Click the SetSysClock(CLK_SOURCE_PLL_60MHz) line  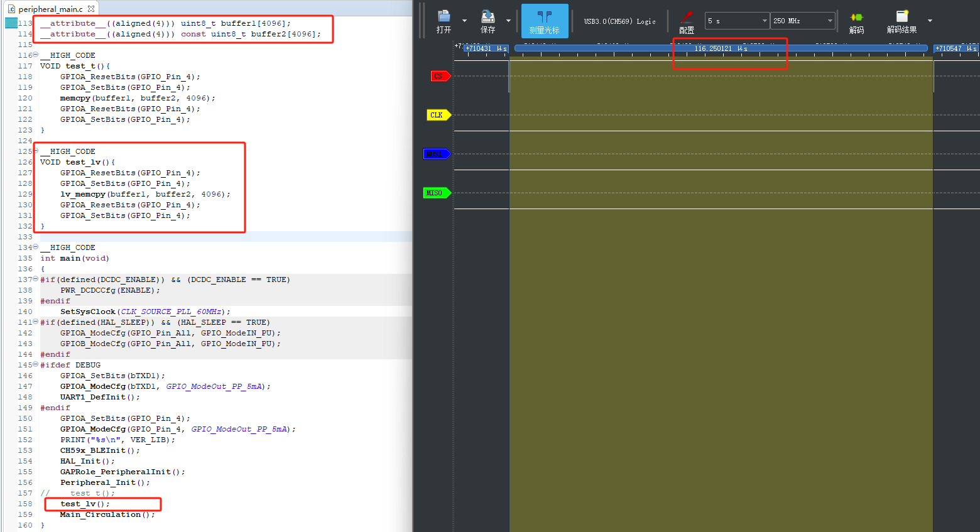point(145,312)
